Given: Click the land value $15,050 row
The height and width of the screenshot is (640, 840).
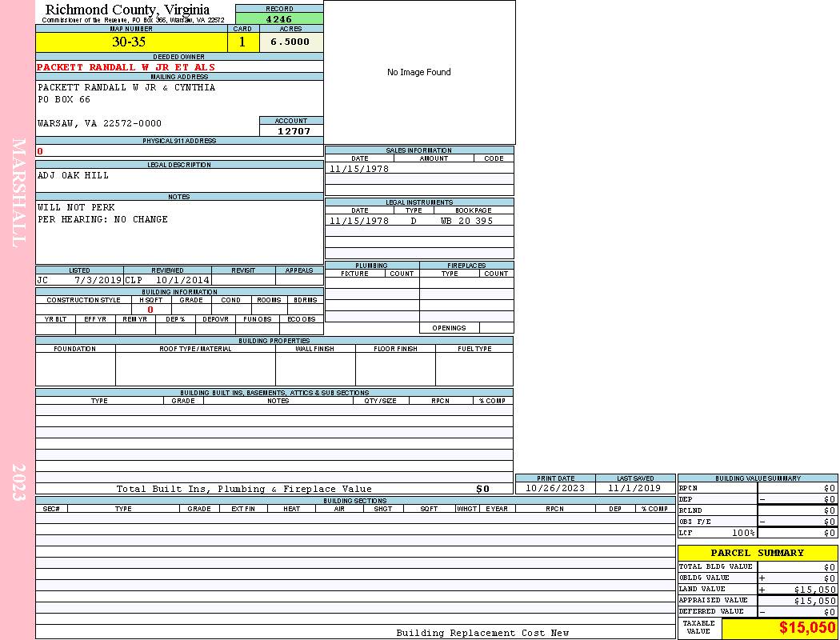Looking at the screenshot, I should pyautogui.click(x=757, y=590).
